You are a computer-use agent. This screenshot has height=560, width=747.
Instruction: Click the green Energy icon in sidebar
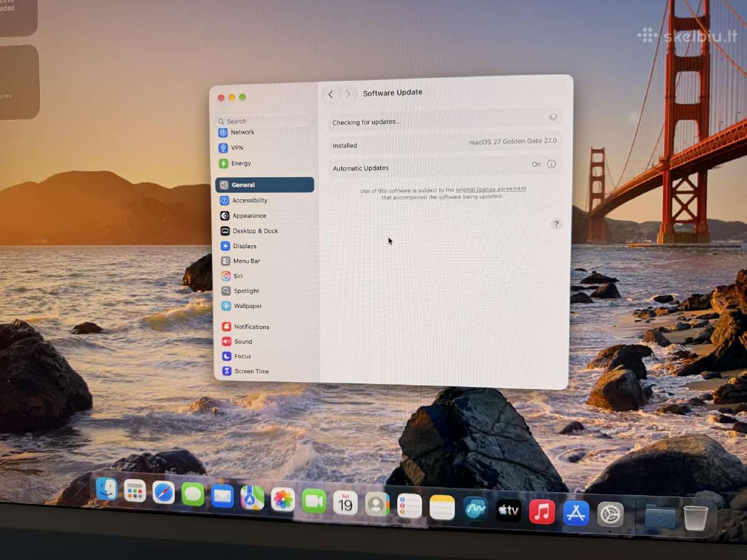[223, 164]
